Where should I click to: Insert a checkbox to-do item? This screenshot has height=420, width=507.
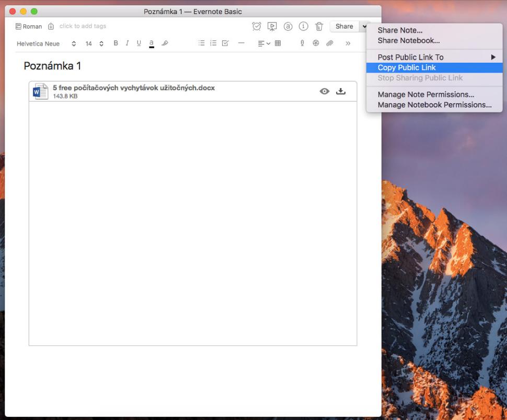click(x=225, y=43)
